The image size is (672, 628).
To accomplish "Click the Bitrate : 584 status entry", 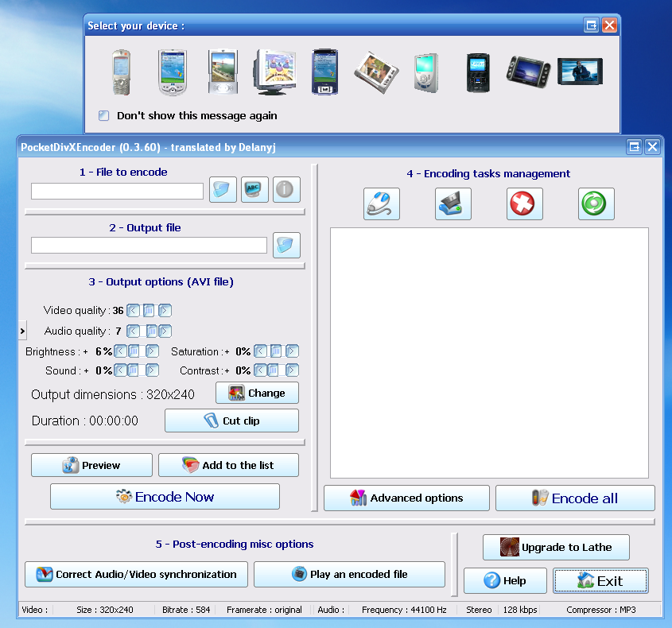I will pos(186,610).
